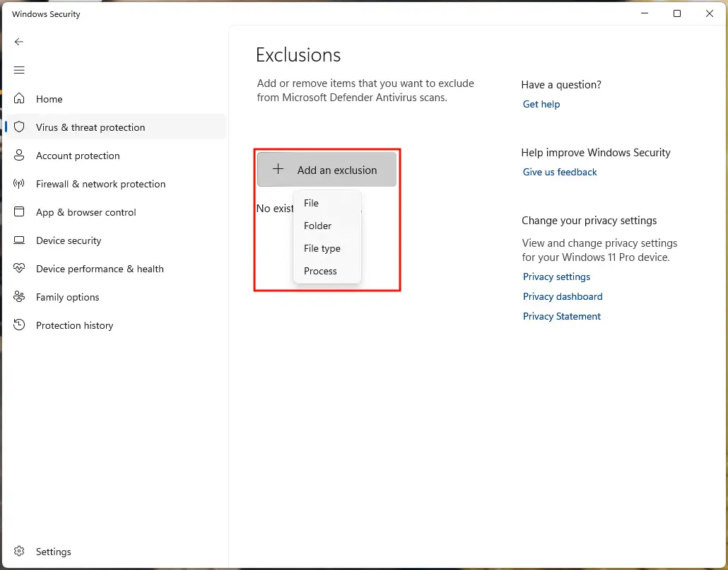Click the Device performance & health heart icon
Viewport: 728px width, 570px height.
19,269
